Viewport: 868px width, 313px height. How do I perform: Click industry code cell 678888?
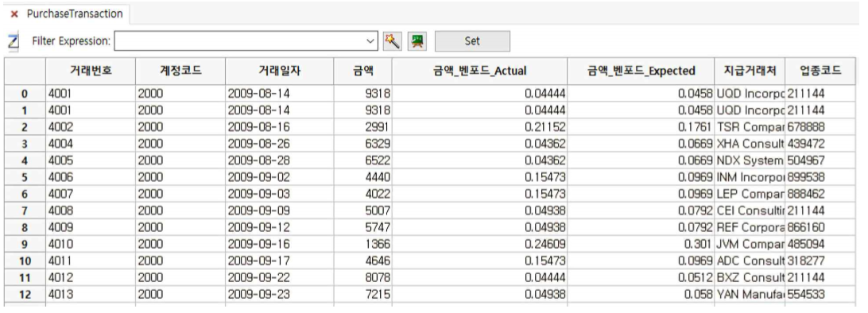pyautogui.click(x=821, y=127)
